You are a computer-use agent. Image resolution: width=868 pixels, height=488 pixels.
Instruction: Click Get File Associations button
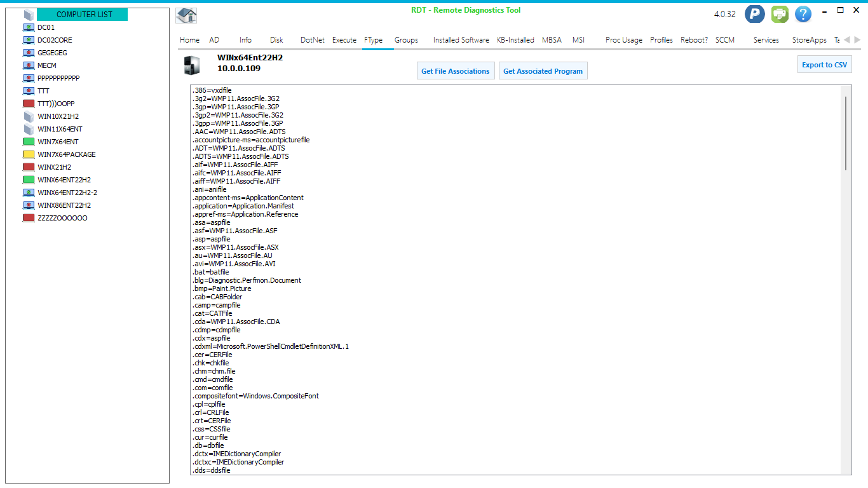(x=456, y=71)
